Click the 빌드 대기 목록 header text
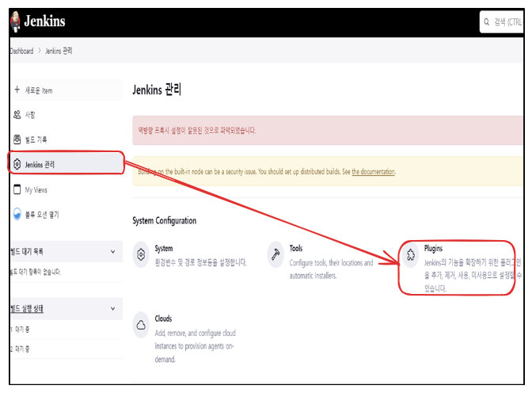The width and height of the screenshot is (532, 393). coord(27,252)
